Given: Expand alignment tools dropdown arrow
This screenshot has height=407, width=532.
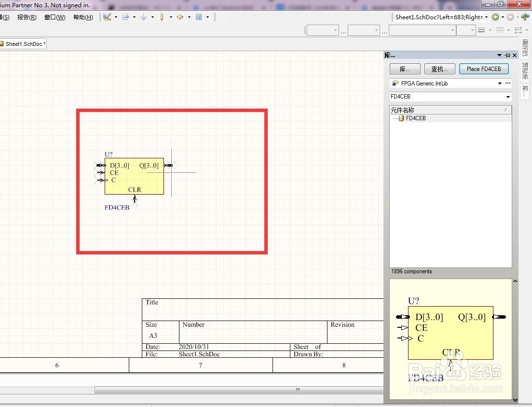Looking at the screenshot, I should tap(135, 17).
